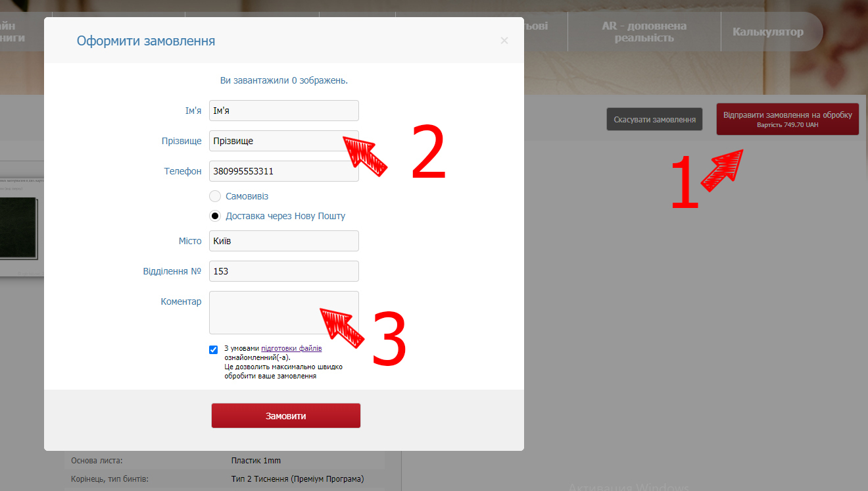Open the 'підготовки файлів' link
The image size is (868, 491).
click(291, 348)
